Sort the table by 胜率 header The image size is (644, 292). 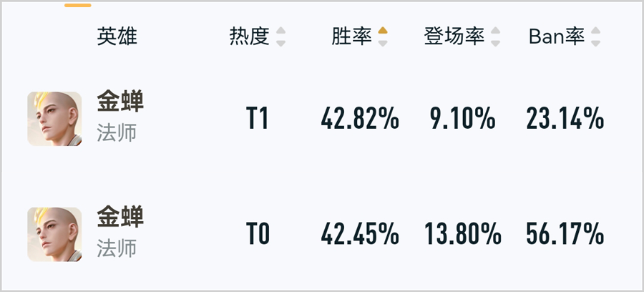click(x=351, y=36)
